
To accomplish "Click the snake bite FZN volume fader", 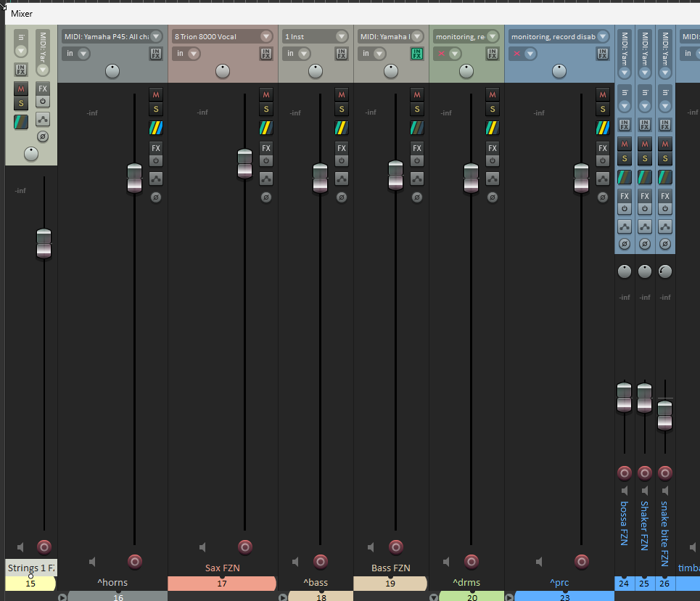I will (x=664, y=416).
